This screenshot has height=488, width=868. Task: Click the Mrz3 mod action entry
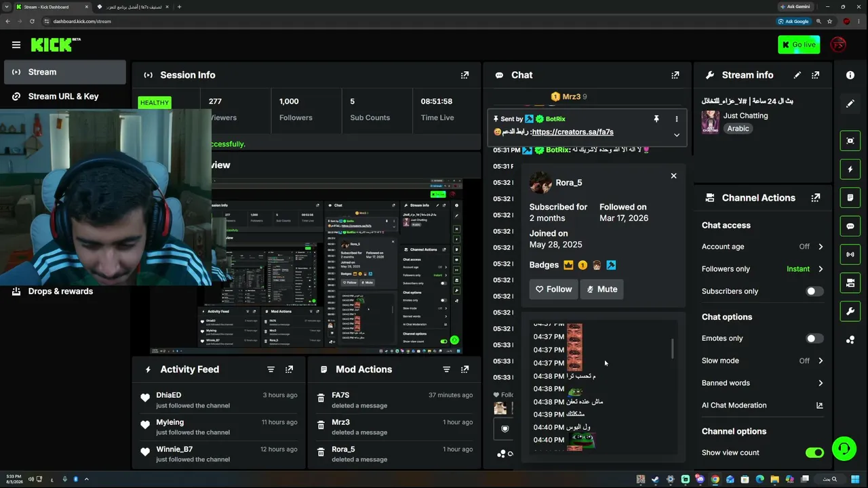[x=395, y=427]
